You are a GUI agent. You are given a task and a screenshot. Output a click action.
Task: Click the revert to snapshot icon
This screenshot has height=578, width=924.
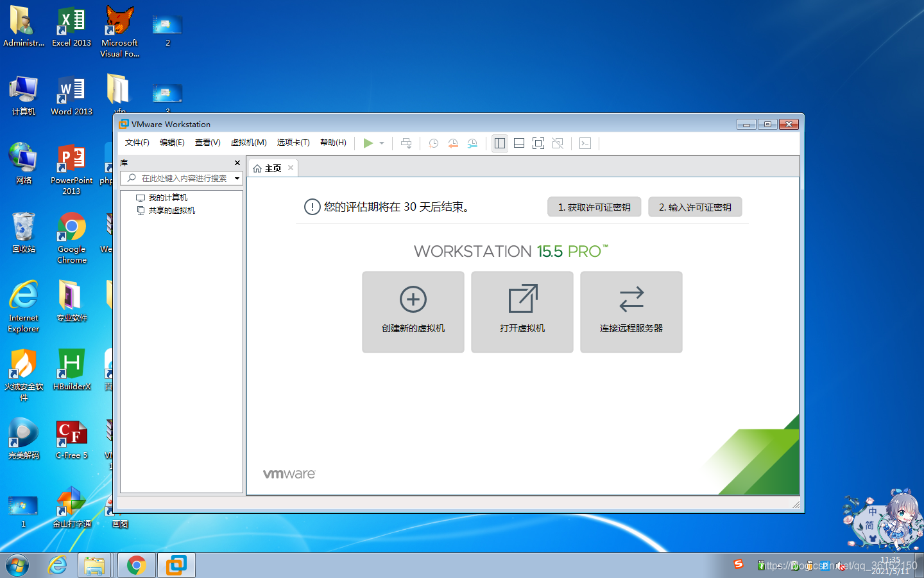click(453, 143)
